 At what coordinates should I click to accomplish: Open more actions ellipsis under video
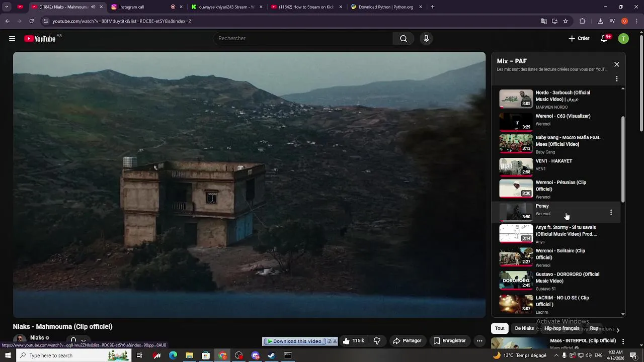pos(479,341)
